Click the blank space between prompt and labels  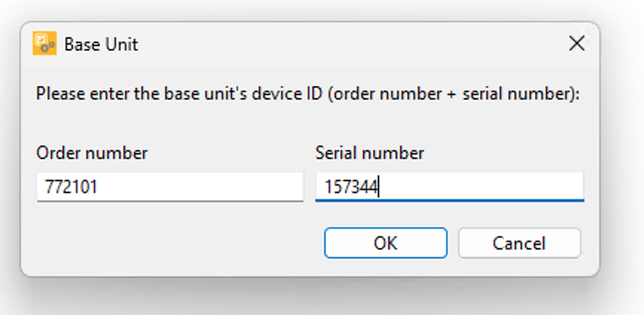308,124
